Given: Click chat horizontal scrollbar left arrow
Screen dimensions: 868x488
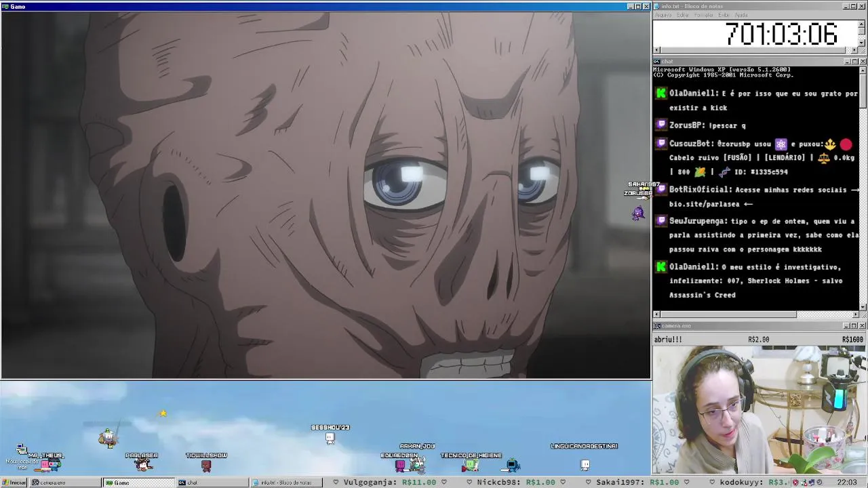Looking at the screenshot, I should point(656,314).
